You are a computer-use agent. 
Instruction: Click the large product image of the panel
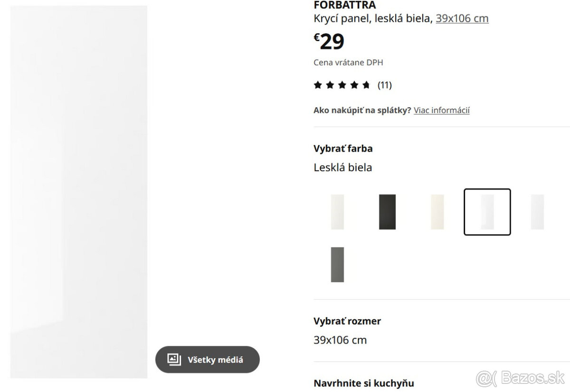pos(78,190)
